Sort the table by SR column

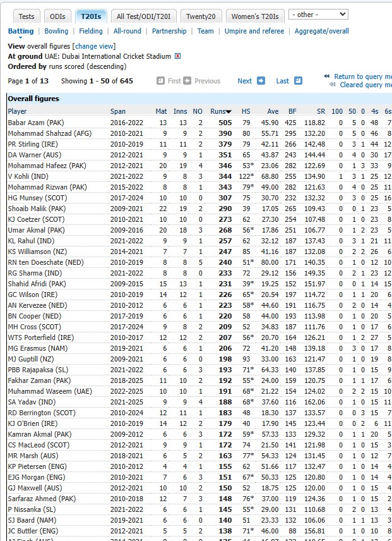[x=319, y=111]
